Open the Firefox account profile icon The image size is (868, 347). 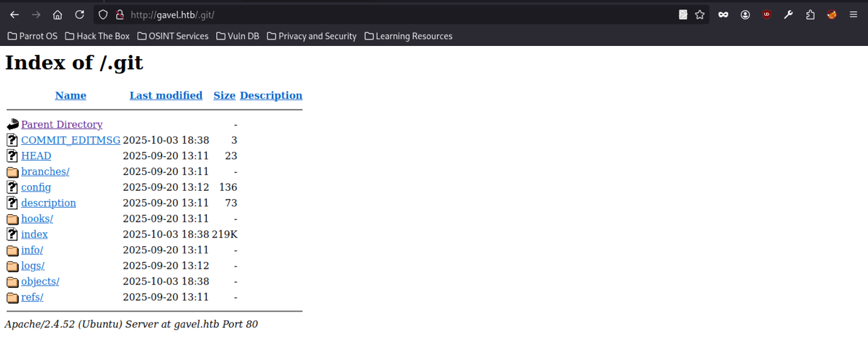point(745,14)
